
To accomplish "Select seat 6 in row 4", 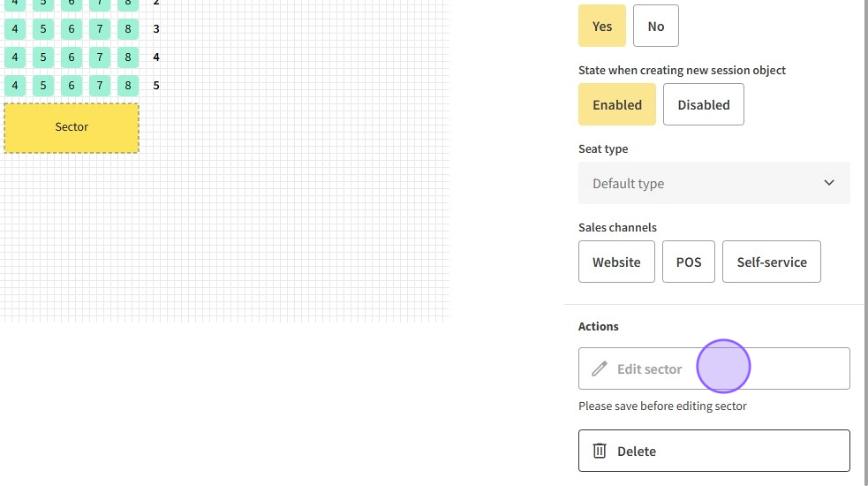I will 72,57.
